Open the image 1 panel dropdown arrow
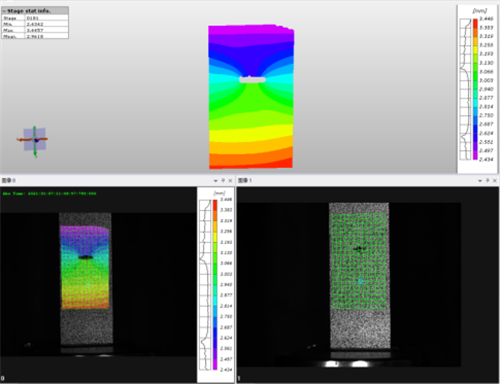The height and width of the screenshot is (384, 500). coord(480,181)
